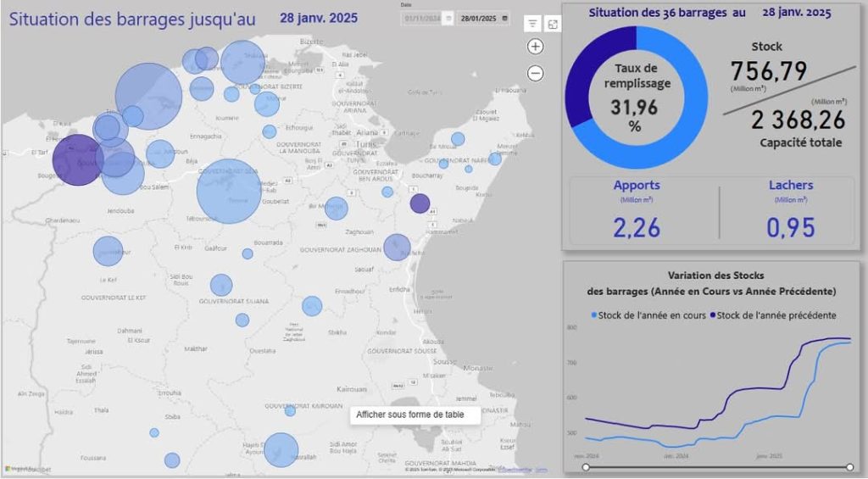Click the focus mode expand icon
The height and width of the screenshot is (479, 868).
[553, 25]
